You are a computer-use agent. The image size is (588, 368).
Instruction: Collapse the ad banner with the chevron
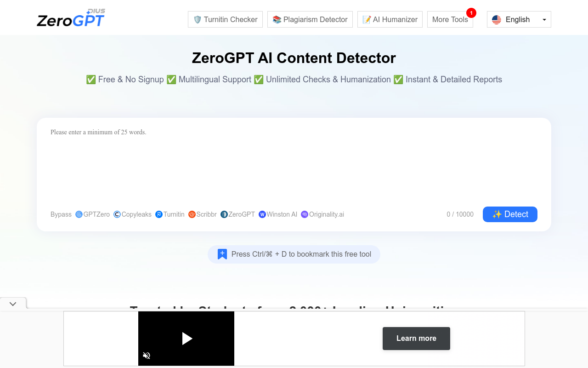pos(13,304)
